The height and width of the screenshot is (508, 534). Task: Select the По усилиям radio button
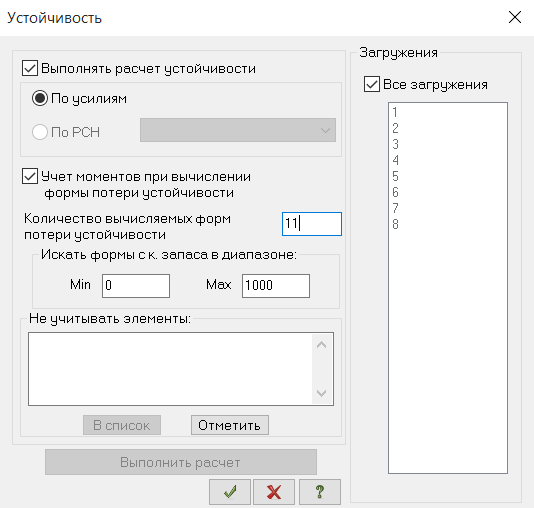coord(40,98)
